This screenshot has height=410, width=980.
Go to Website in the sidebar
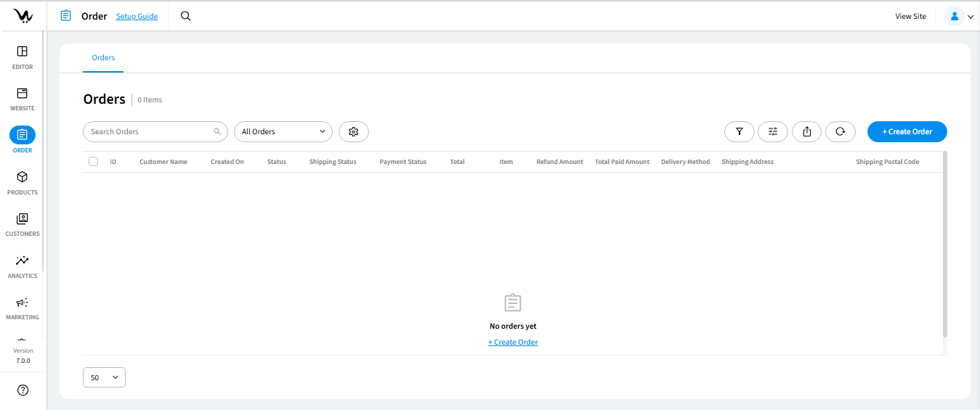pos(23,99)
